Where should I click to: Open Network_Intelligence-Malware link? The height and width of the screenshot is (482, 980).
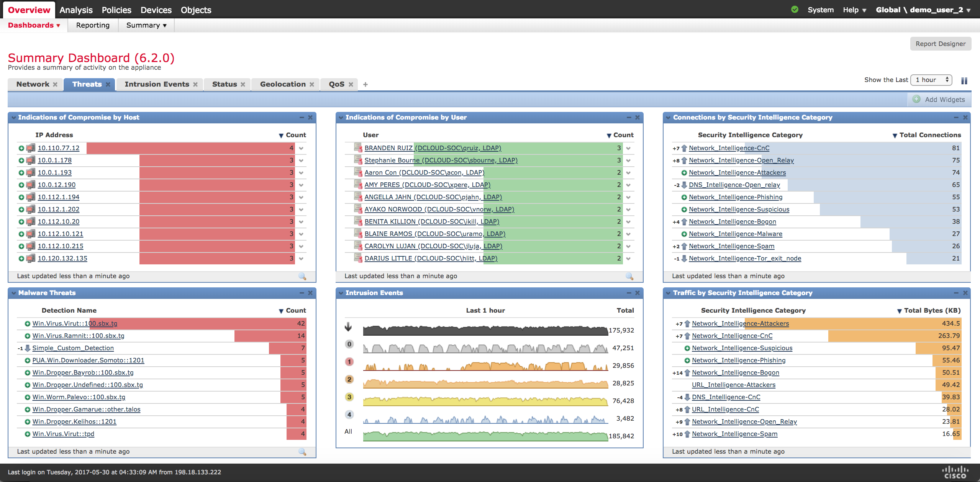tap(735, 234)
